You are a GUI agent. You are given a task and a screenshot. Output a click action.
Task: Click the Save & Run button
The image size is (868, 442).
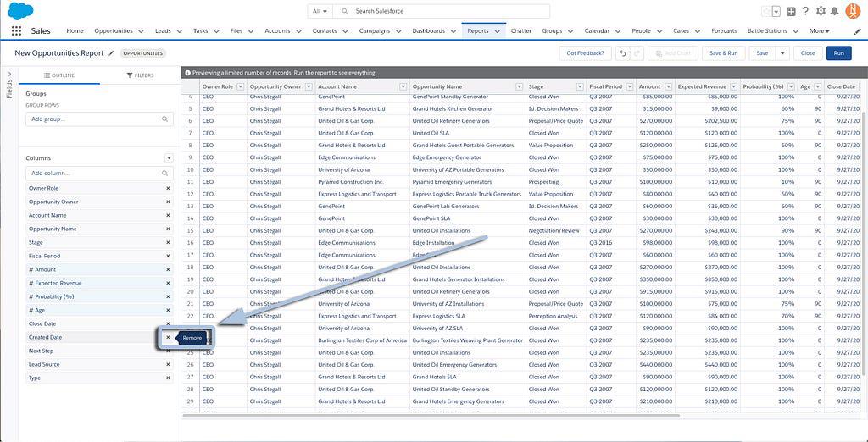(723, 53)
